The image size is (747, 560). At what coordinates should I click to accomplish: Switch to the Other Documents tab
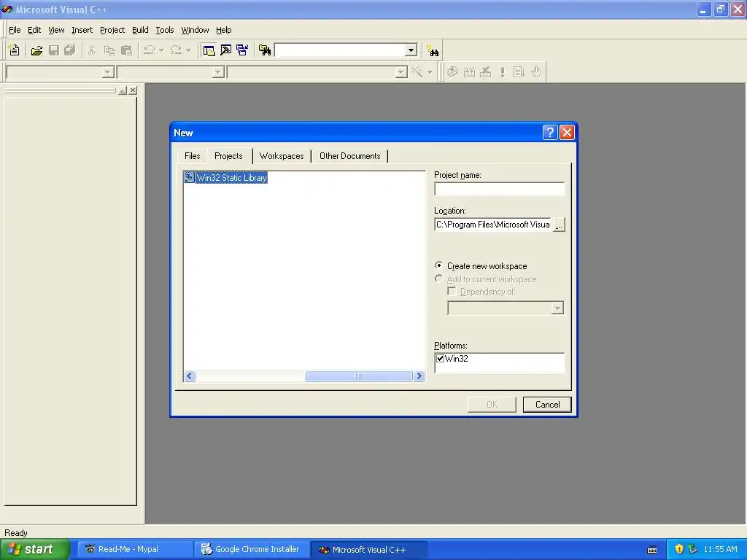tap(349, 156)
